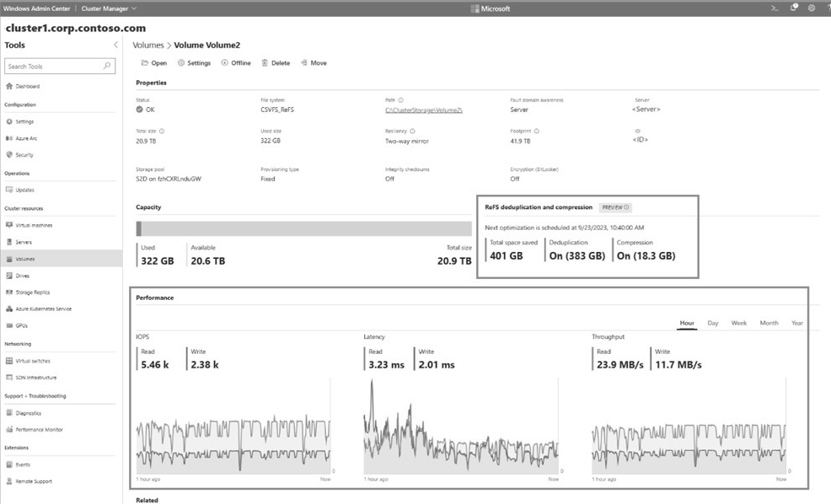Click the capacity usage bar
Viewport: 831px width, 504px height.
(303, 228)
